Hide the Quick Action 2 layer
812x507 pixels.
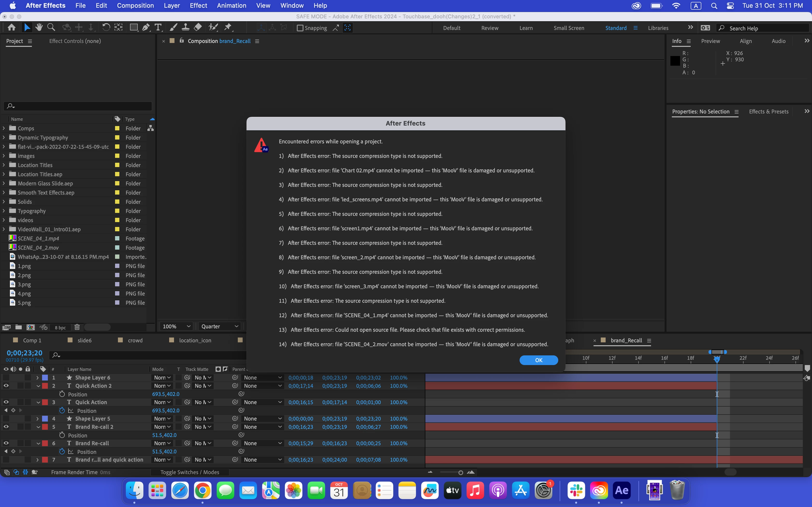tap(6, 386)
